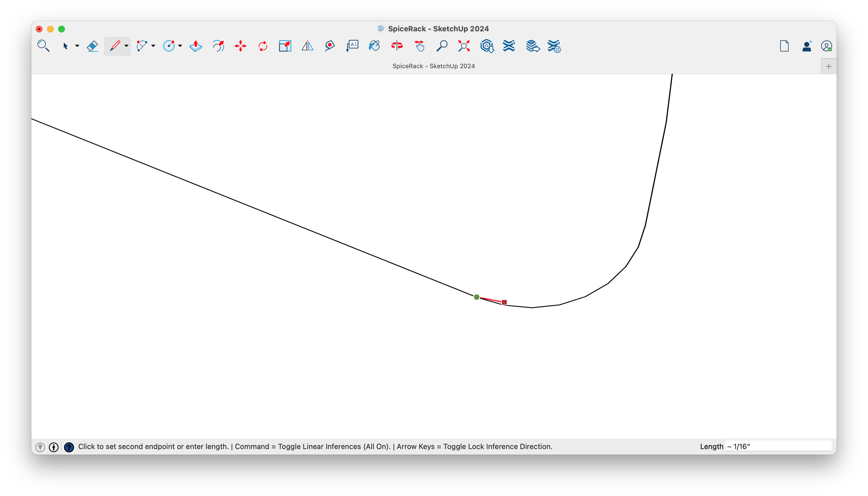Click the Length measurements input field
Screen dimensions: 868x496
[778, 446]
